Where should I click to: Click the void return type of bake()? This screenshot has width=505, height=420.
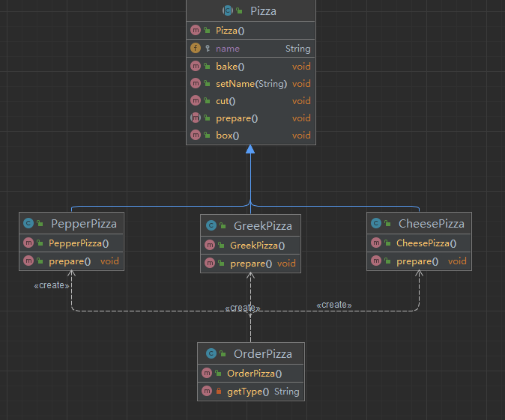point(301,67)
